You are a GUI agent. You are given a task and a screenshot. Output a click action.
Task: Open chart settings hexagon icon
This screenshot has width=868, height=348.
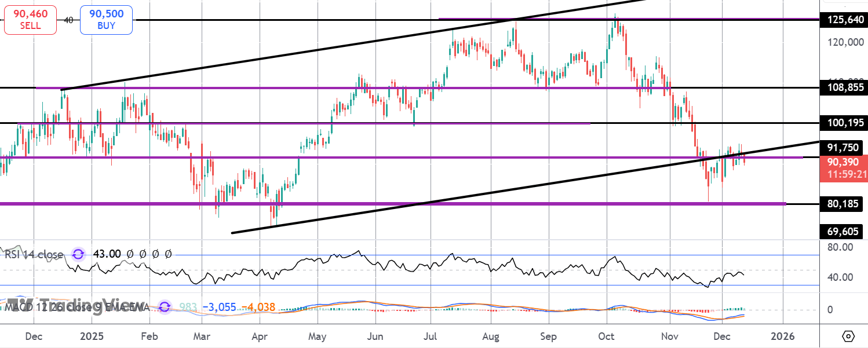point(848,336)
